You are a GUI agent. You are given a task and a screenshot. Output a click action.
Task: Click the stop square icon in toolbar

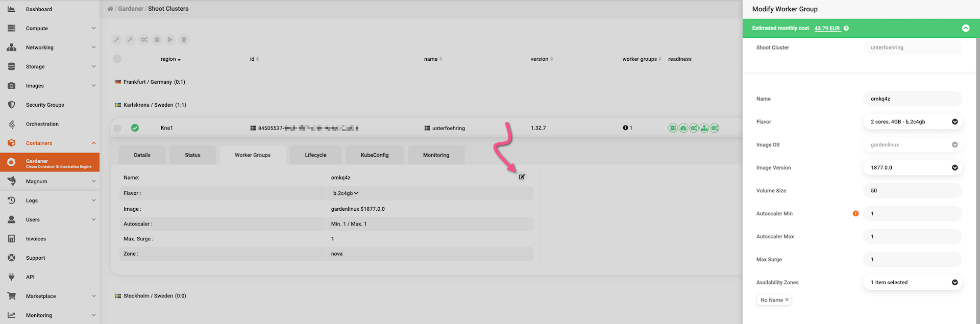pyautogui.click(x=157, y=40)
